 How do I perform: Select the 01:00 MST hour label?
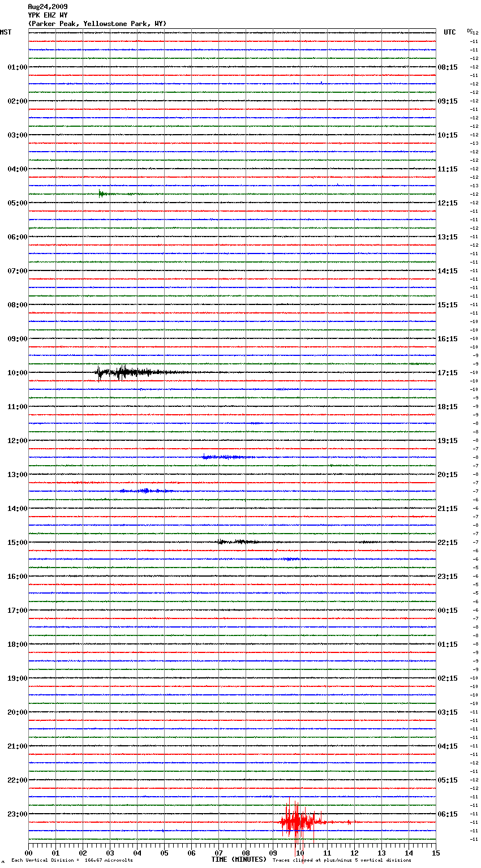(18, 67)
